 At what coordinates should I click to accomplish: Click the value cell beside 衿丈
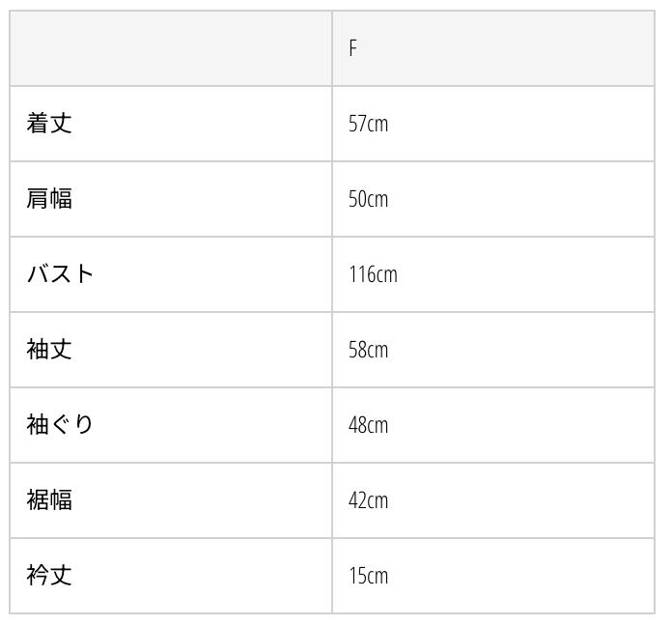click(492, 576)
